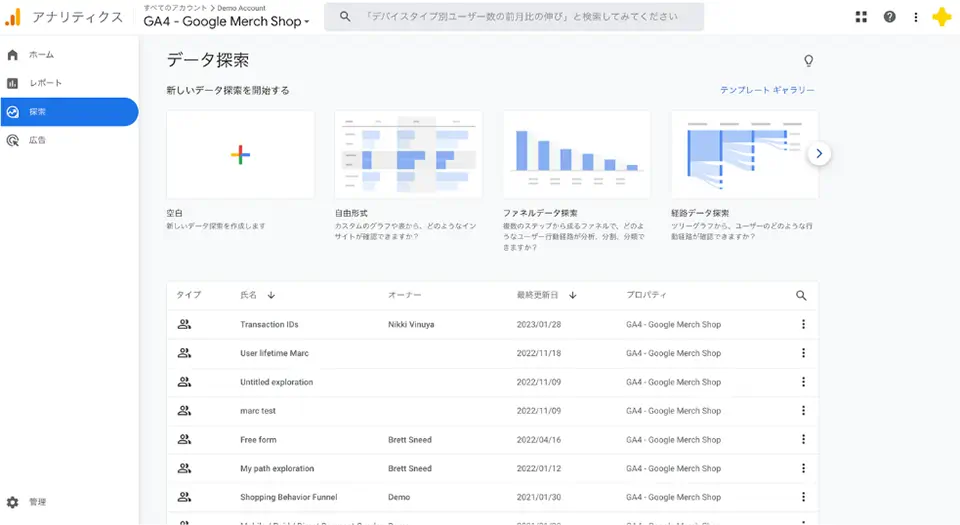Click the owner (オーナー) column header
Screen dimensions: 960x525
point(404,295)
